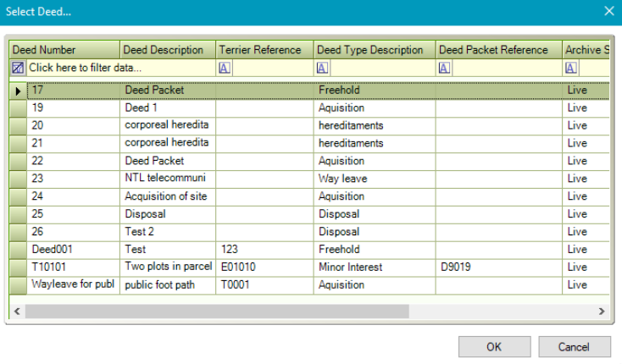The width and height of the screenshot is (622, 364).
Task: Click the 'Click here to filter data' field
Action: pyautogui.click(x=119, y=68)
